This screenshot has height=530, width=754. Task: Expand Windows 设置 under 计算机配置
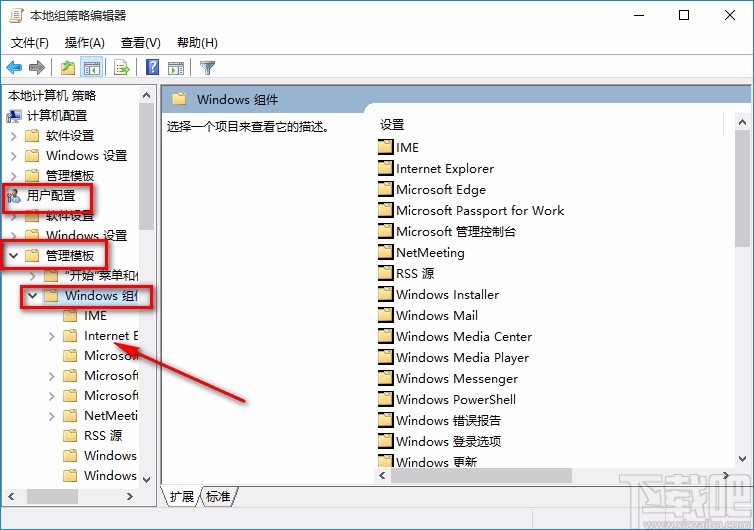13,156
